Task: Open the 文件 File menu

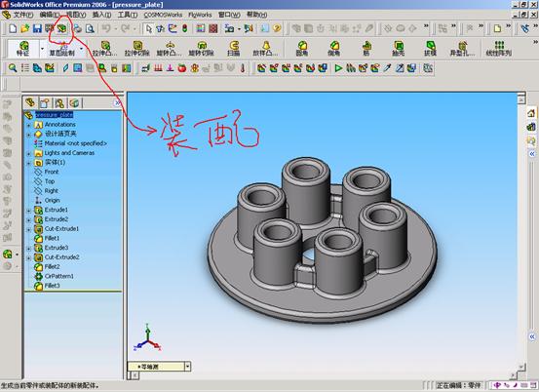Action: [x=23, y=15]
